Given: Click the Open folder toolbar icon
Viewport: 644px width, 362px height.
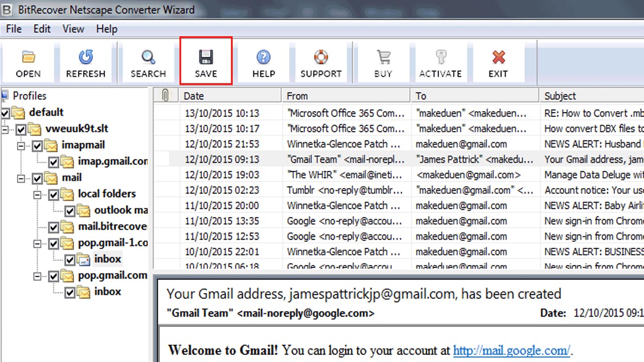Looking at the screenshot, I should click(28, 57).
